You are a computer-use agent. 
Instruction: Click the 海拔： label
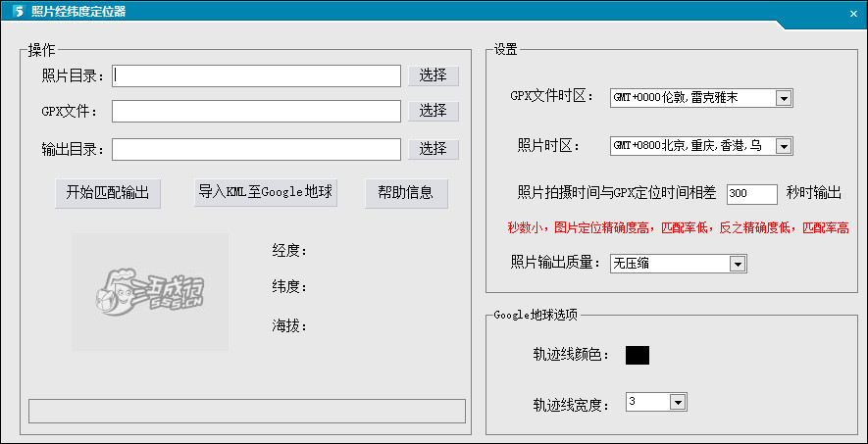point(289,326)
